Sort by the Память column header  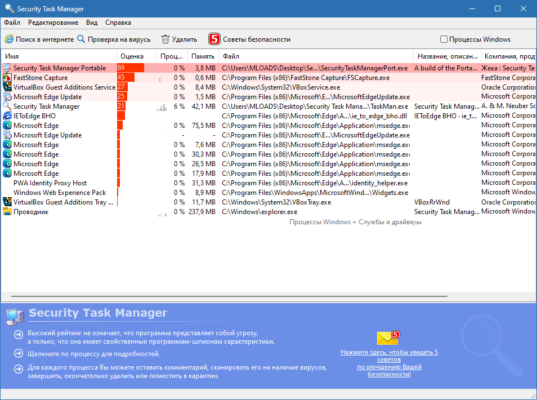click(x=203, y=56)
